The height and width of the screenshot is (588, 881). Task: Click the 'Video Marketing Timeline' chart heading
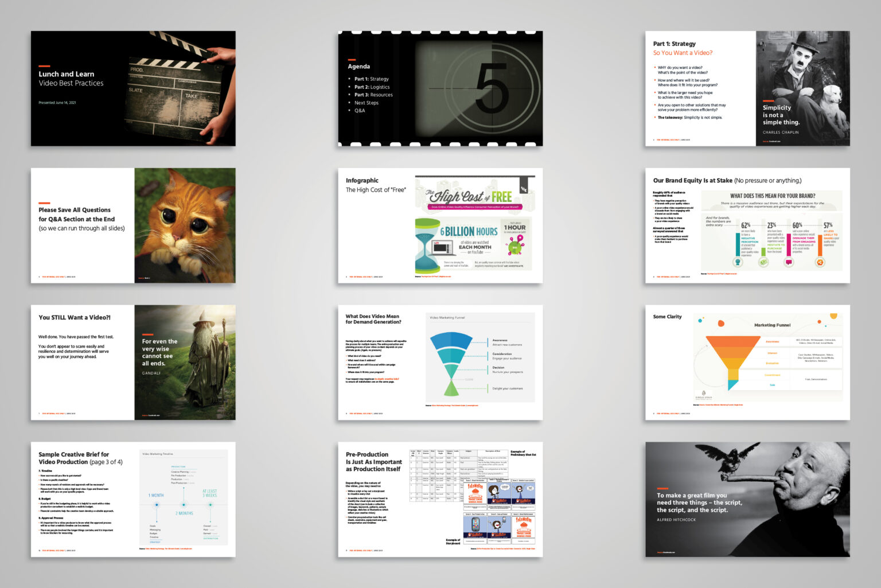pyautogui.click(x=157, y=454)
